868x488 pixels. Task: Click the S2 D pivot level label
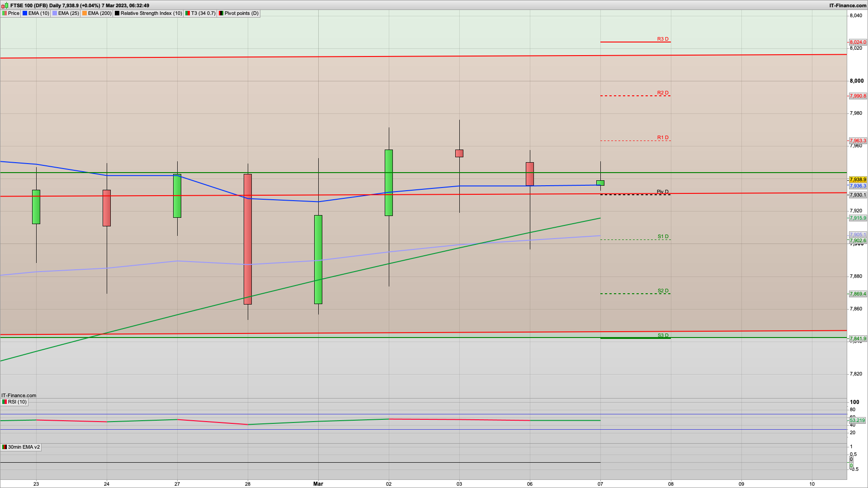click(x=663, y=291)
